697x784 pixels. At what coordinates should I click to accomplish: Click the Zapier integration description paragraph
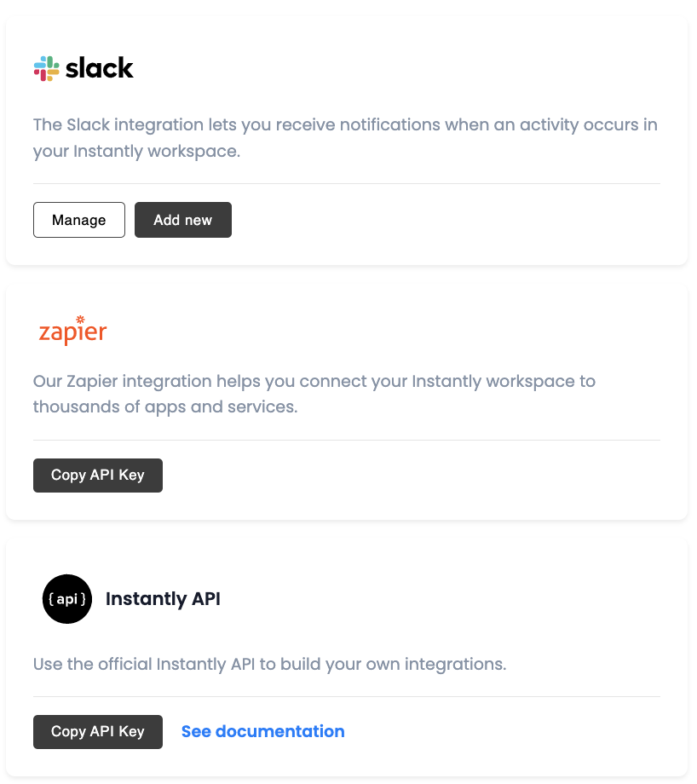(x=314, y=394)
